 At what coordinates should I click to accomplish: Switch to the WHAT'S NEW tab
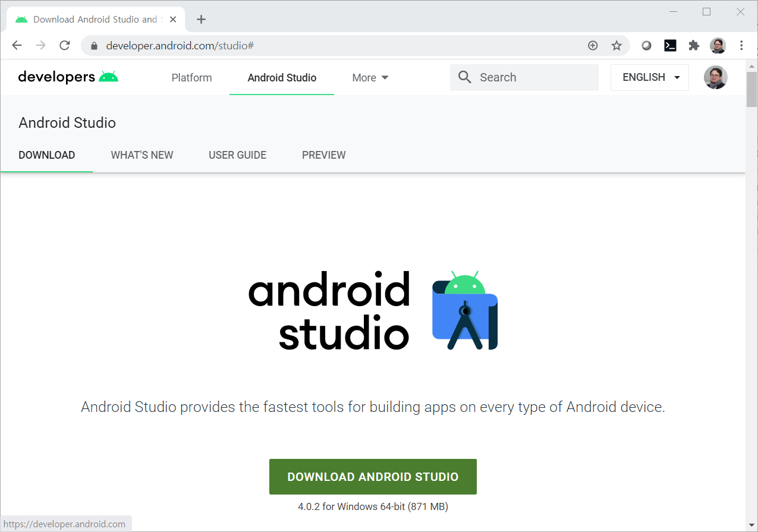[142, 155]
